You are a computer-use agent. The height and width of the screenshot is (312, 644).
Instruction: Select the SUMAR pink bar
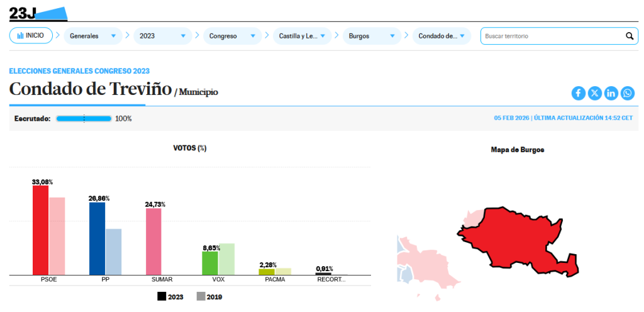point(153,241)
